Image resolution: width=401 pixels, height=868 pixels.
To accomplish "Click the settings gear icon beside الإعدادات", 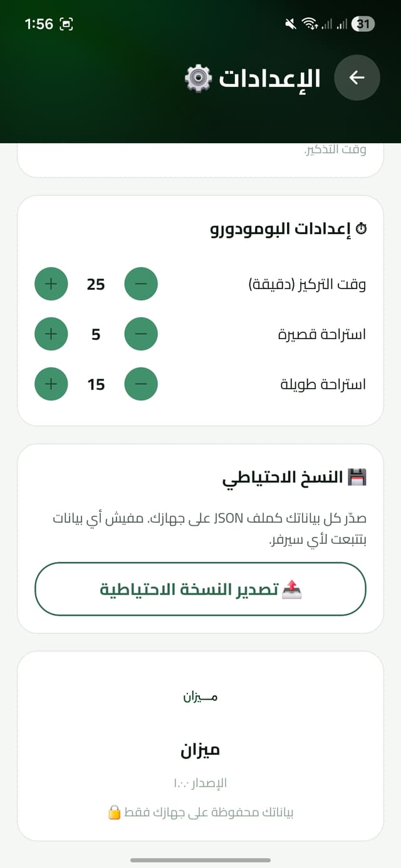I will [x=199, y=78].
